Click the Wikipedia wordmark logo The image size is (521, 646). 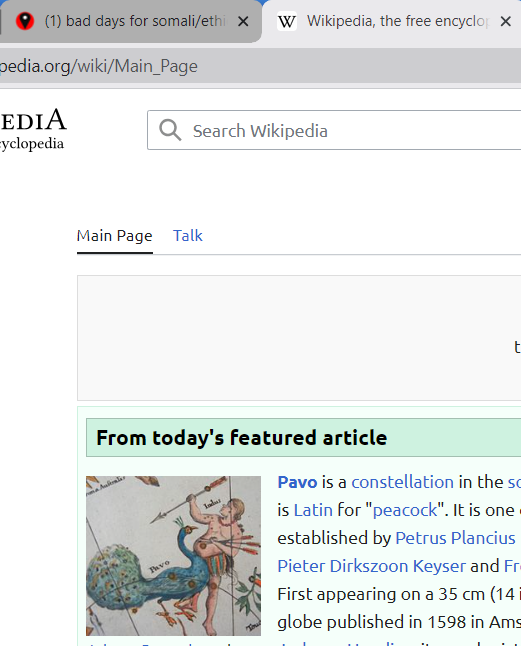(32, 129)
